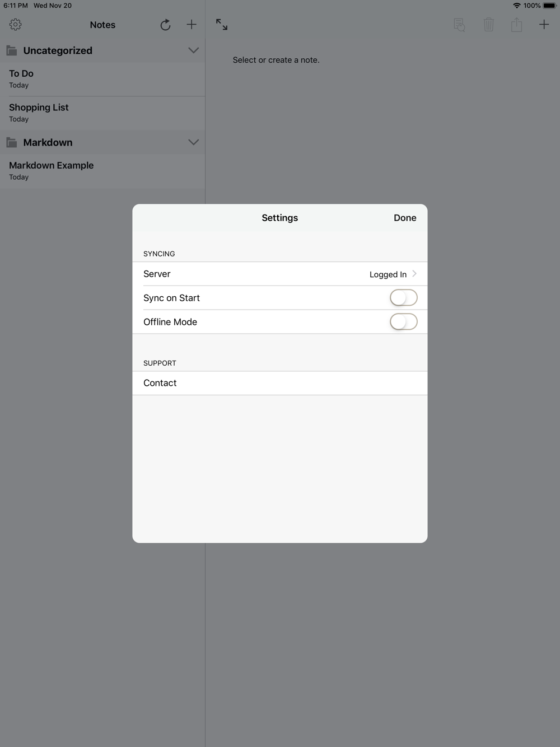Tap Done to close Settings
This screenshot has width=560, height=747.
click(x=405, y=218)
